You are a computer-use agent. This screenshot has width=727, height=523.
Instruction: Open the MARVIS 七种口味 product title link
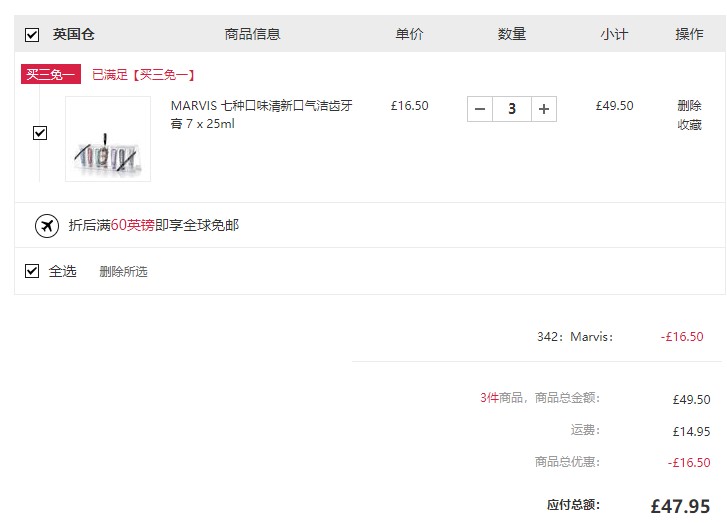(x=261, y=115)
